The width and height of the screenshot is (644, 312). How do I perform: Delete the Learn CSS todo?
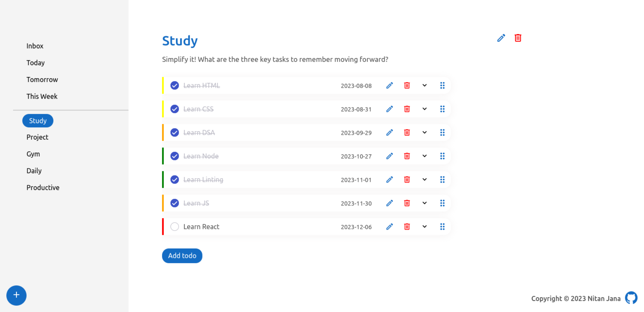[407, 109]
